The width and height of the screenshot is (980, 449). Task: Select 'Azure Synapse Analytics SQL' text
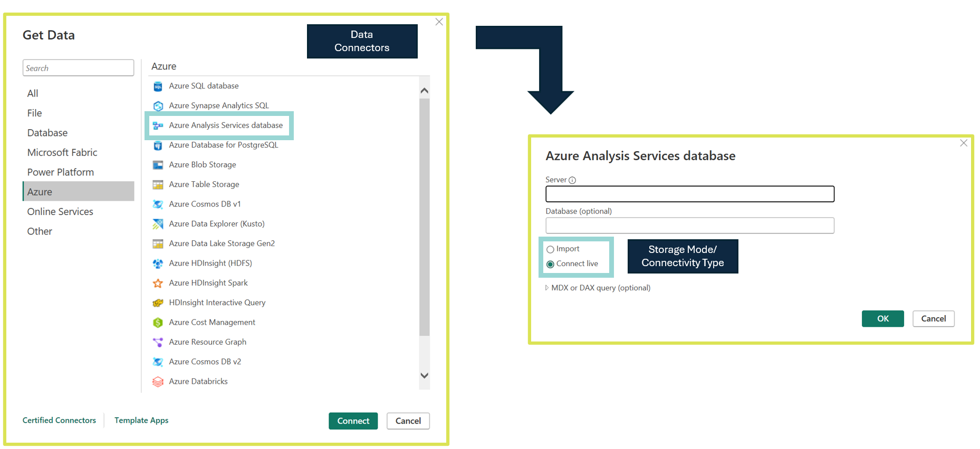pos(219,106)
